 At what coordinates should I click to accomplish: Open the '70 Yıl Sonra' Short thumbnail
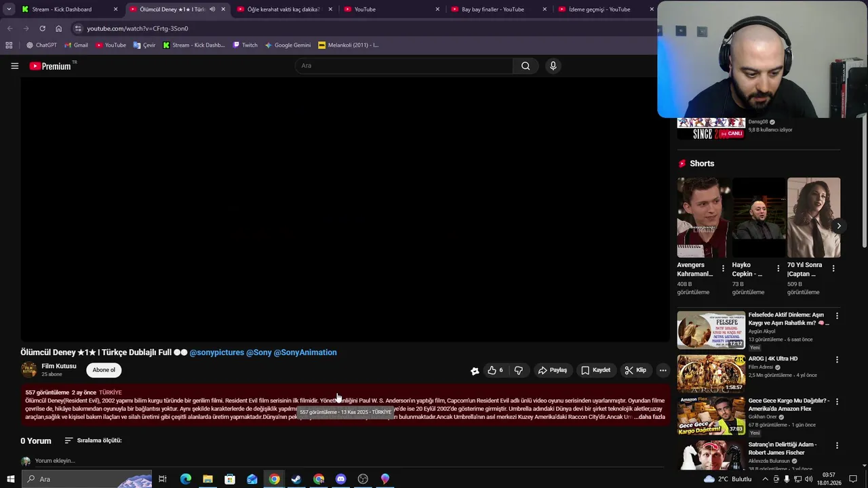click(x=814, y=218)
